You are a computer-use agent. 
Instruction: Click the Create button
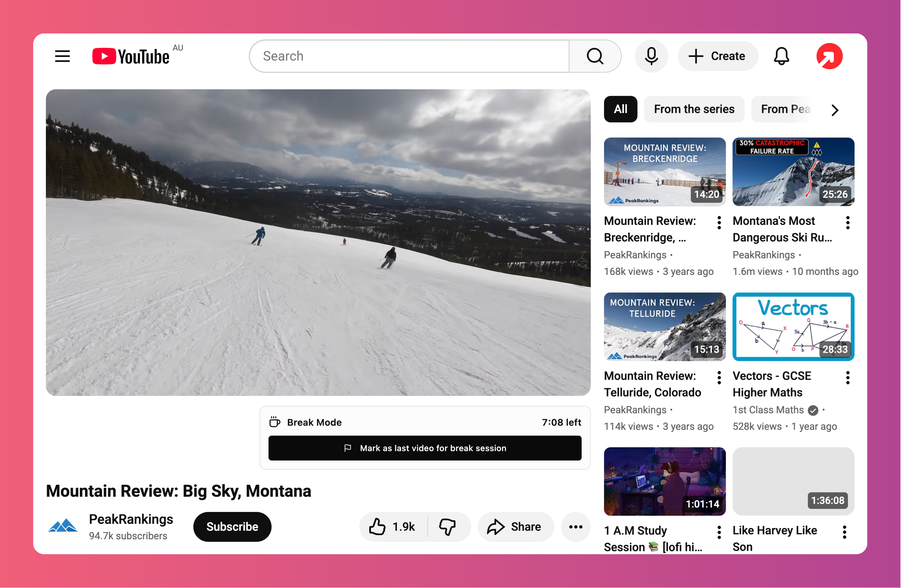717,56
